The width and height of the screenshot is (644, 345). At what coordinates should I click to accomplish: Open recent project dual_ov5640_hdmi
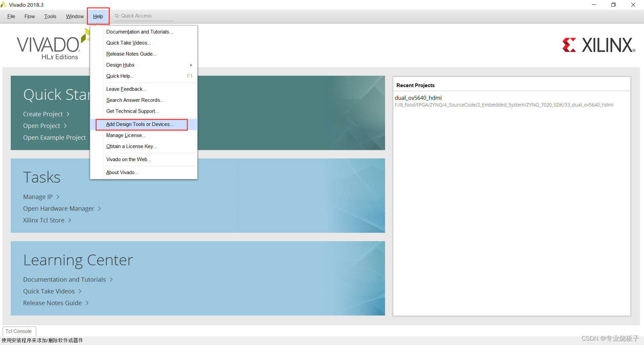point(418,98)
